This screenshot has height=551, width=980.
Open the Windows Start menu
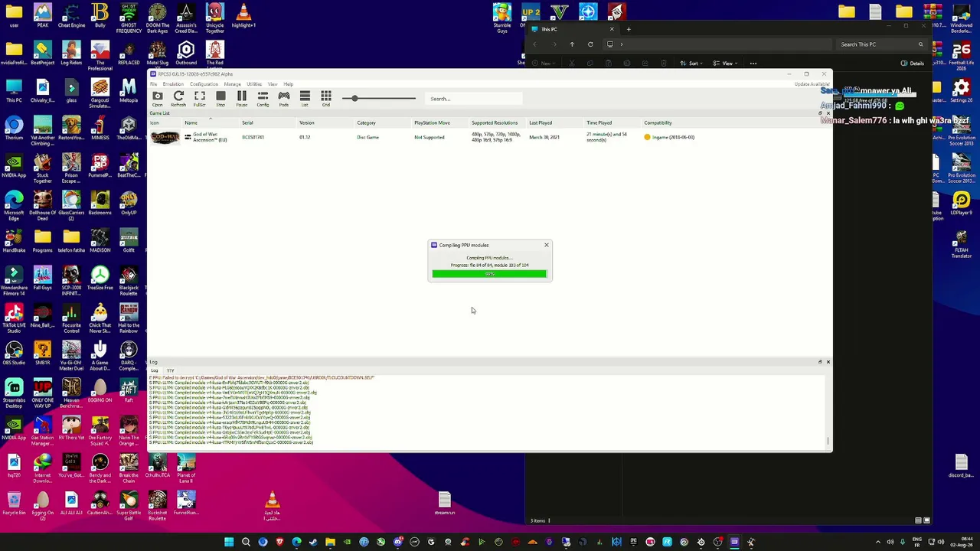tap(229, 543)
